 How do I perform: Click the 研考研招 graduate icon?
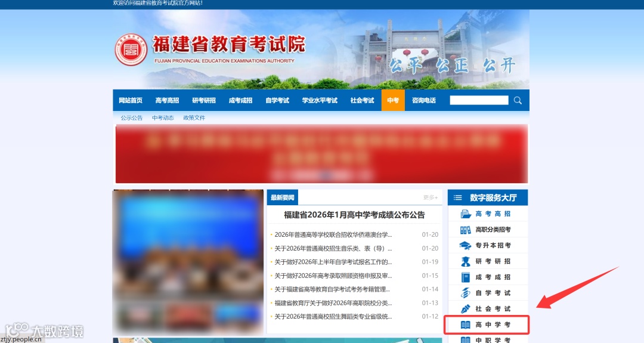[x=465, y=261]
